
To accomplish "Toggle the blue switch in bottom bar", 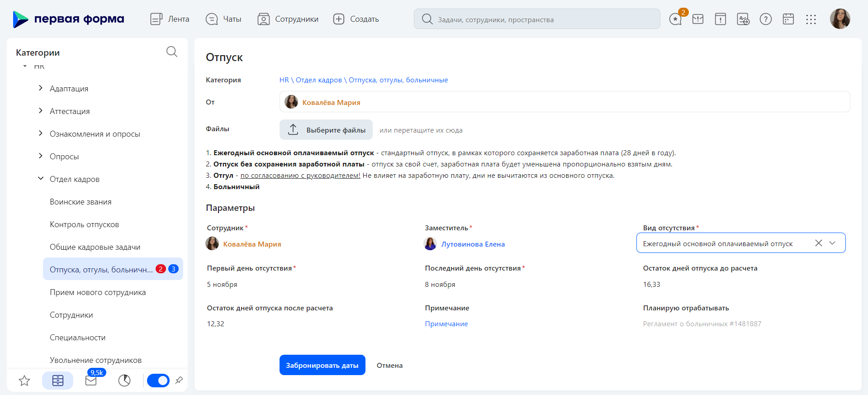I will point(158,381).
